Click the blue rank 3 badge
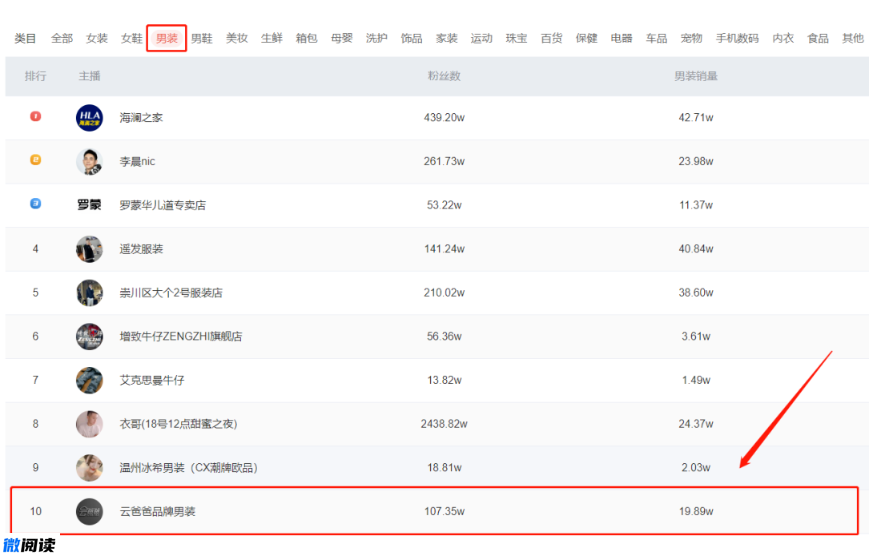Viewport: 882px width, 557px height. point(35,204)
